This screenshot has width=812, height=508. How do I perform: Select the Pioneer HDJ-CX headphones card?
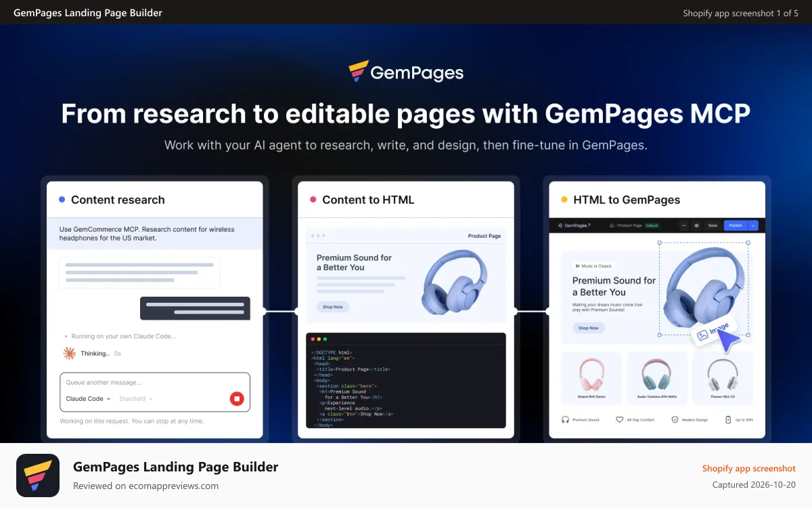coord(723,379)
